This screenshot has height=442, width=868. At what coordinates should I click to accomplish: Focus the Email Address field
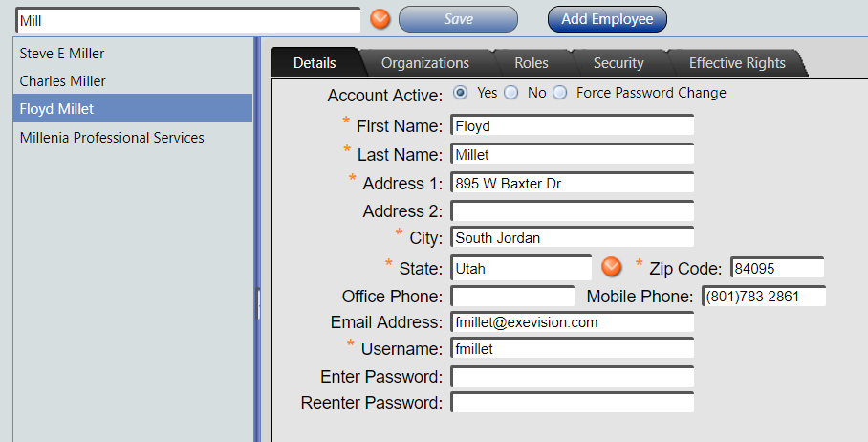click(x=572, y=322)
